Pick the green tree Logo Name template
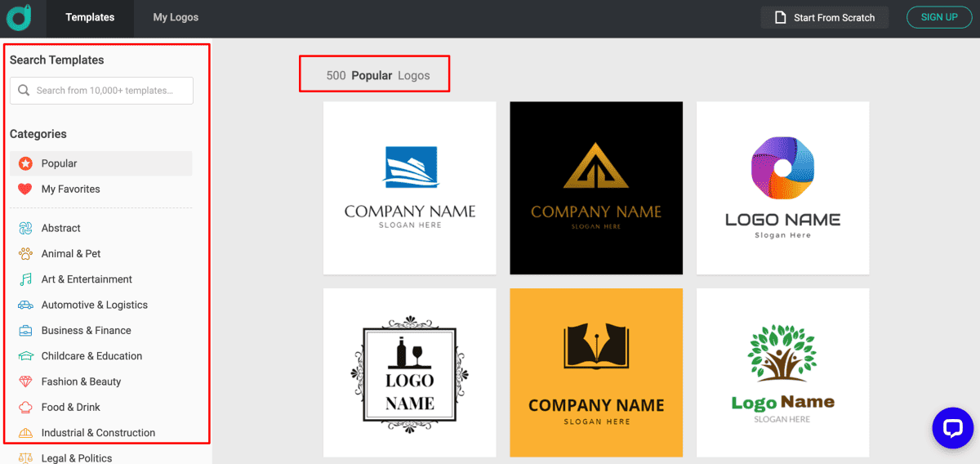980x464 pixels. tap(782, 373)
